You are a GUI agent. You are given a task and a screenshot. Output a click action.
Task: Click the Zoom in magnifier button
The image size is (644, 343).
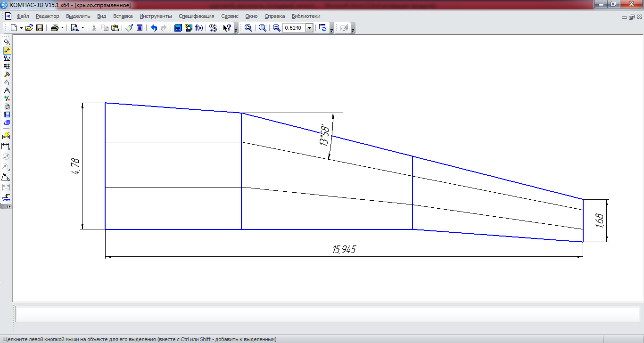tap(276, 28)
